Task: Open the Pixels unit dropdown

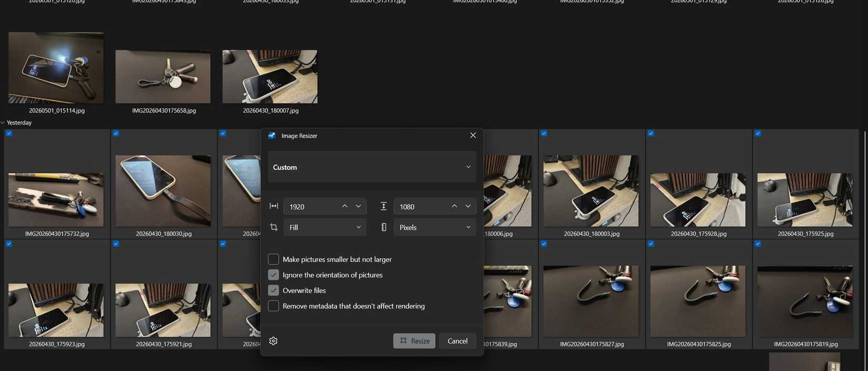Action: pyautogui.click(x=435, y=227)
